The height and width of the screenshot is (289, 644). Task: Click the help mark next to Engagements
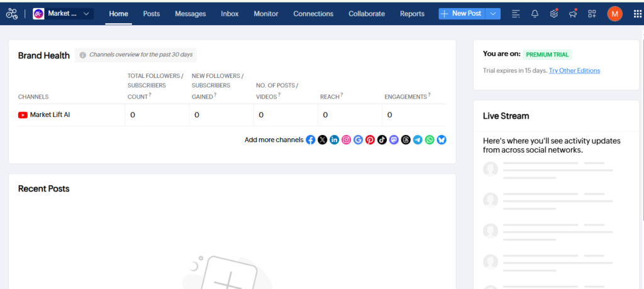tap(429, 95)
